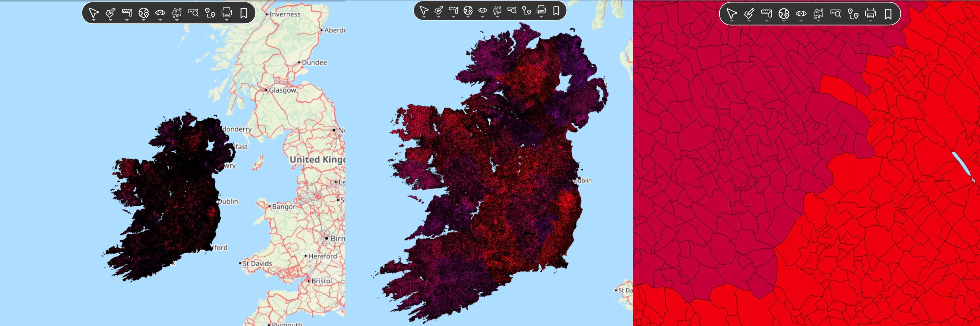Choose the ruler measure tool in the middle map toolbar

[x=453, y=10]
